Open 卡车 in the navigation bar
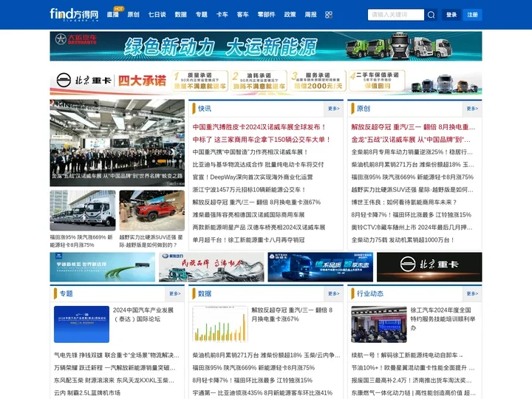This screenshot has height=399, width=532. tap(222, 15)
